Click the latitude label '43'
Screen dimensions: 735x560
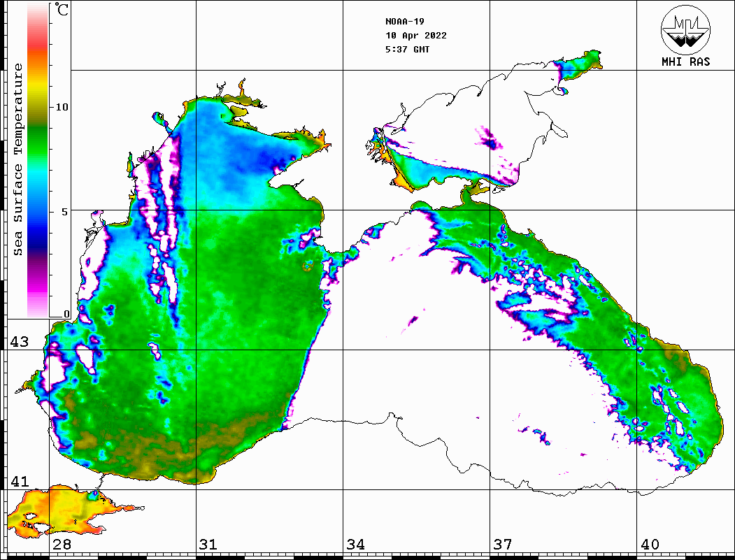19,342
